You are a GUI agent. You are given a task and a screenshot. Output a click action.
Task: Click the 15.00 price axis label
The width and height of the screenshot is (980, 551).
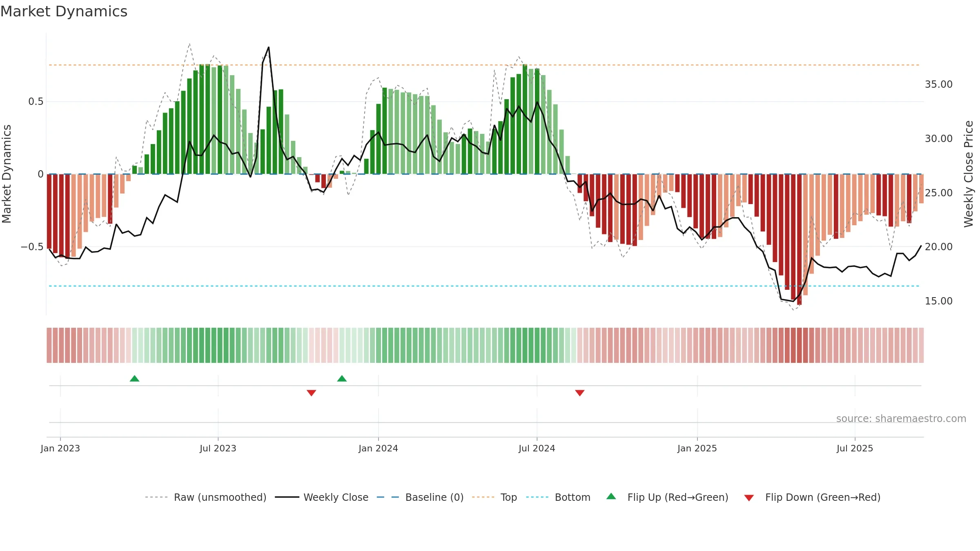point(938,301)
